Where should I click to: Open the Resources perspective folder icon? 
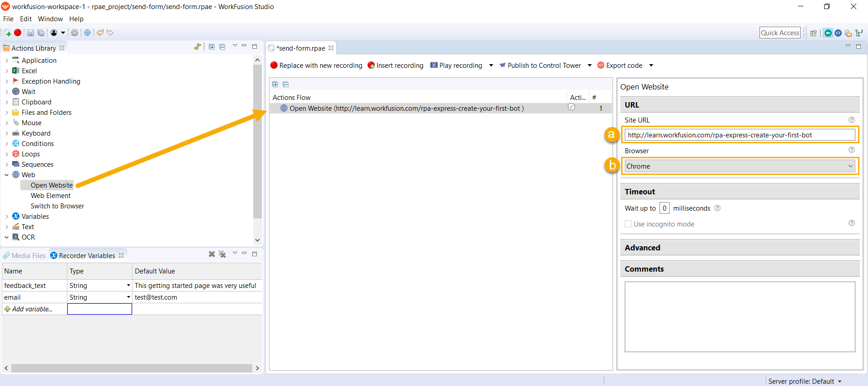(x=848, y=33)
